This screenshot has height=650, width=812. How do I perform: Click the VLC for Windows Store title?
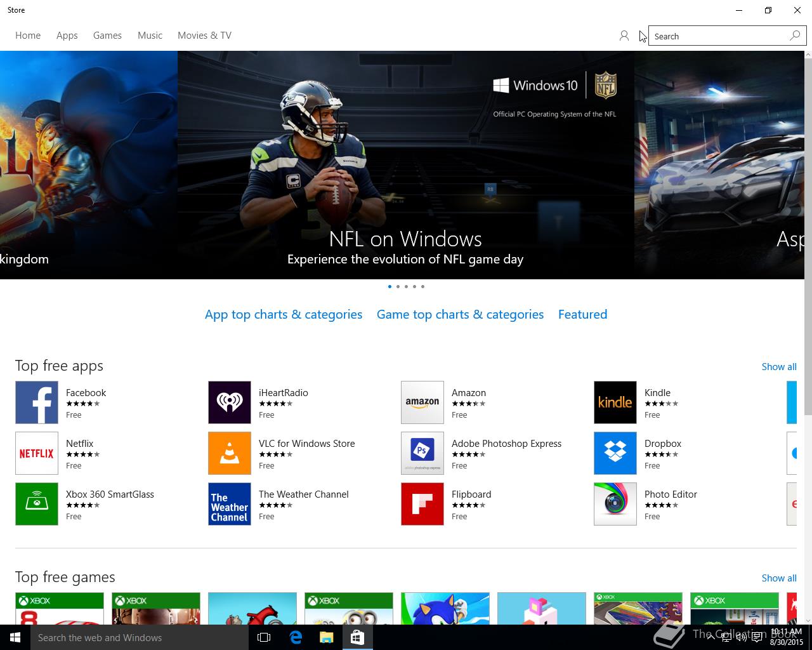306,444
